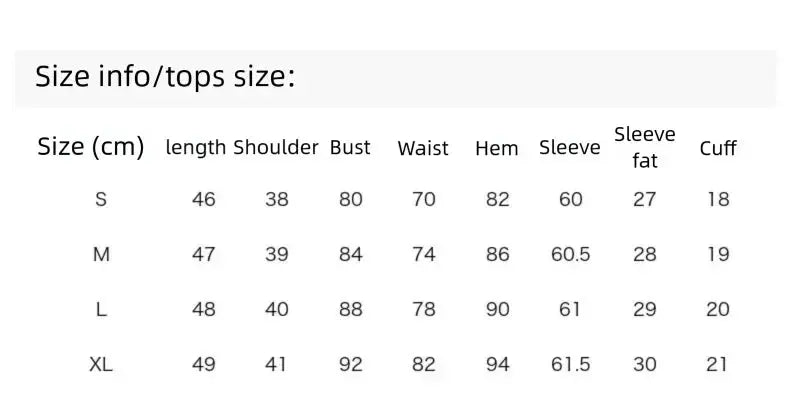Select the 'Cuff' column header

point(718,149)
